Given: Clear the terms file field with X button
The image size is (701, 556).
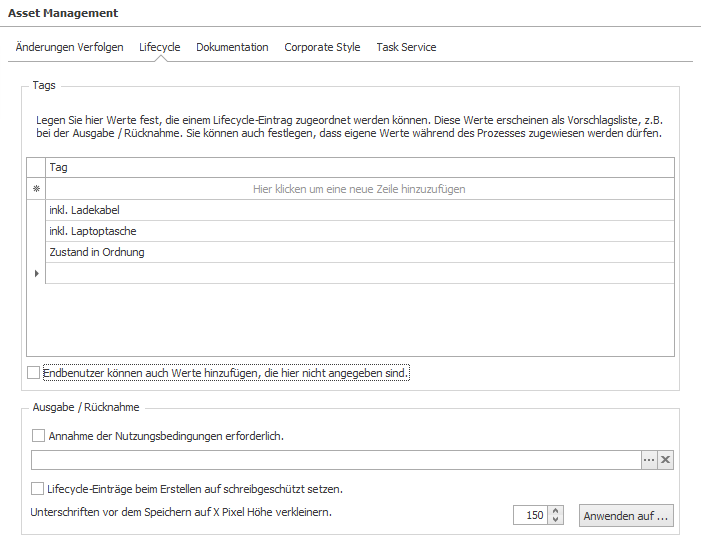Looking at the screenshot, I should click(665, 460).
